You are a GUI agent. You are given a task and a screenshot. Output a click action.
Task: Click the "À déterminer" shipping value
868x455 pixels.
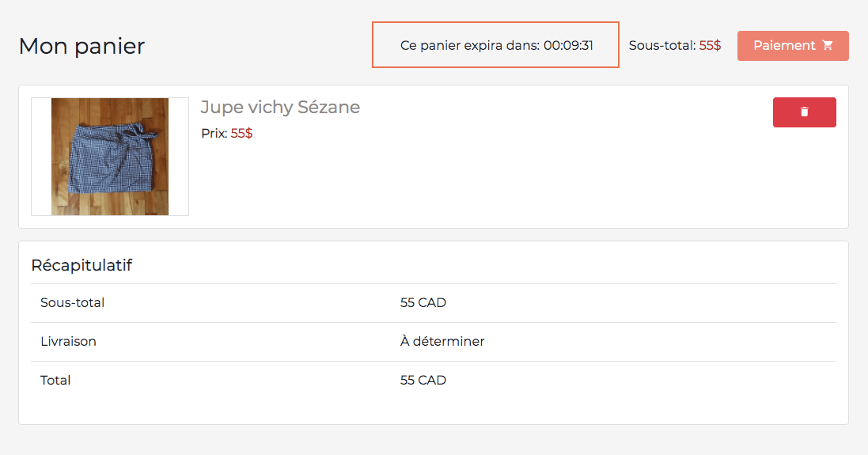(442, 342)
